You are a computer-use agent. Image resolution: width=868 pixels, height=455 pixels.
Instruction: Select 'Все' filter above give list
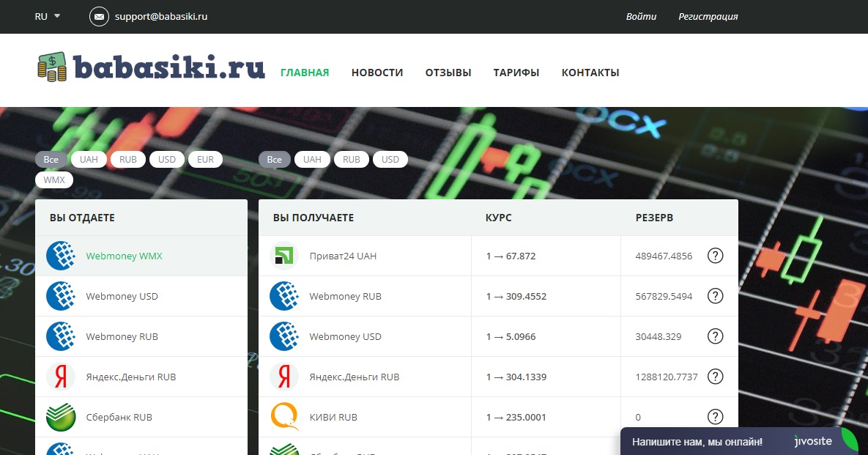(51, 160)
